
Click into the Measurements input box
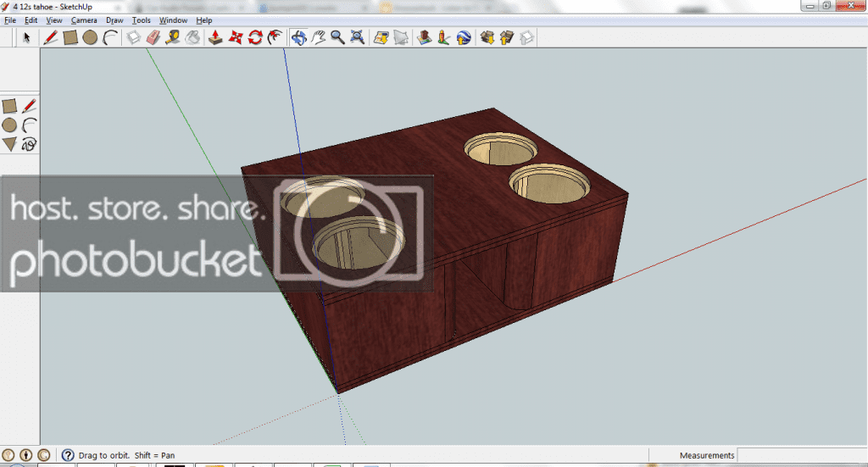(802, 455)
